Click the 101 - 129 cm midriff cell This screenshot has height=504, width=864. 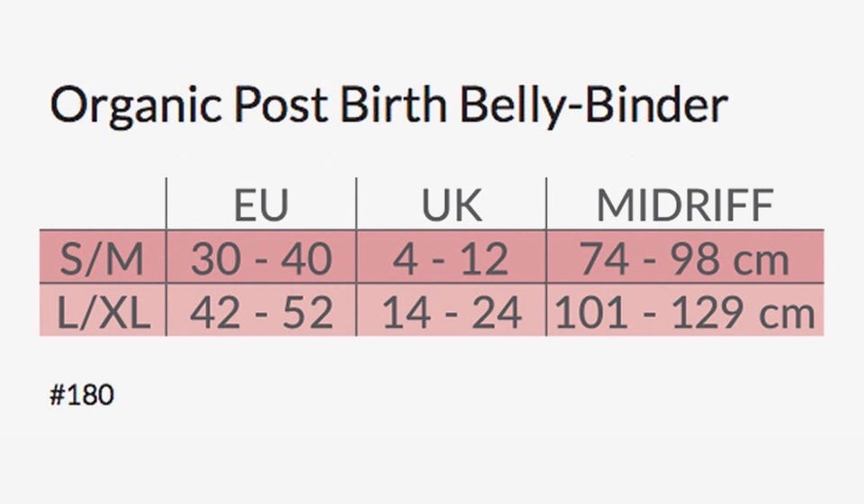point(685,312)
